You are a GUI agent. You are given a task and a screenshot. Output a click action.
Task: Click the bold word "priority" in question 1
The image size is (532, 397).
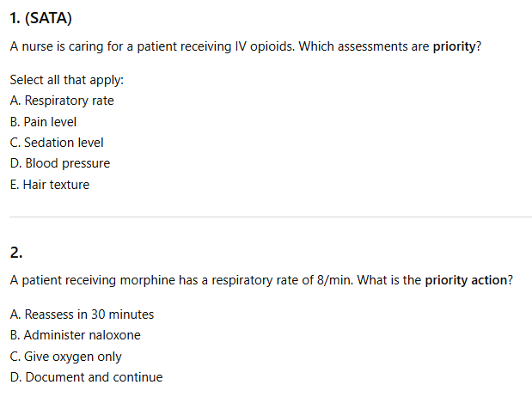[x=454, y=46]
